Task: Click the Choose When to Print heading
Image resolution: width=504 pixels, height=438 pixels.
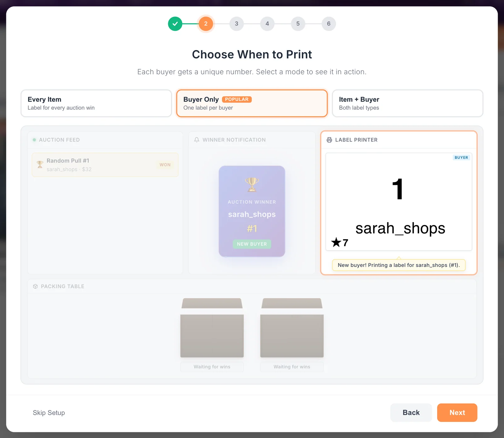Action: [x=252, y=55]
